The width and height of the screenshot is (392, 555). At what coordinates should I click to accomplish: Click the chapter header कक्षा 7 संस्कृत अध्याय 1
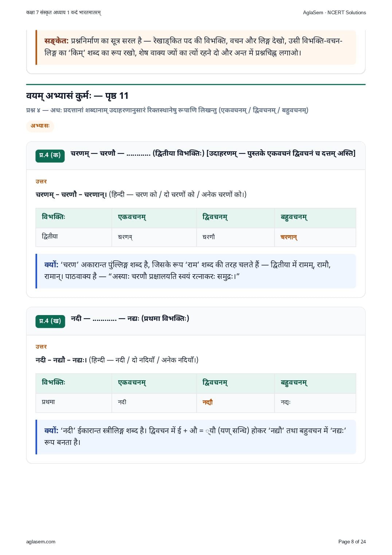pos(64,12)
